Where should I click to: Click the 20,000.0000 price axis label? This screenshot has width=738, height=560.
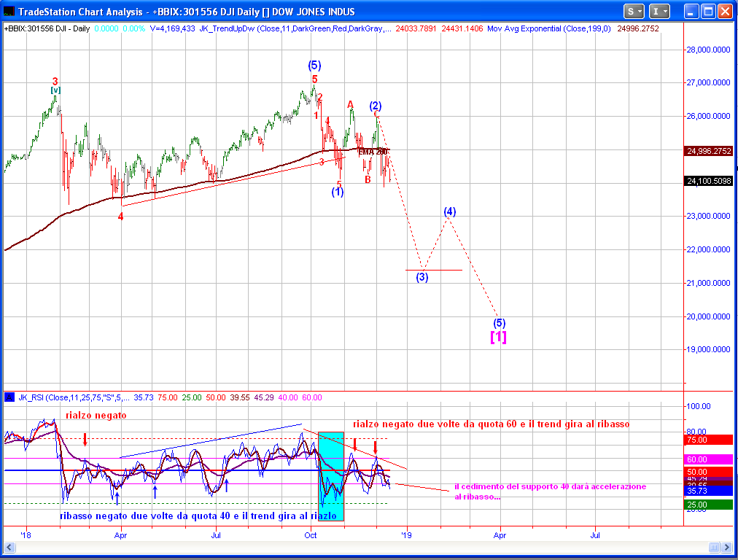[x=708, y=316]
